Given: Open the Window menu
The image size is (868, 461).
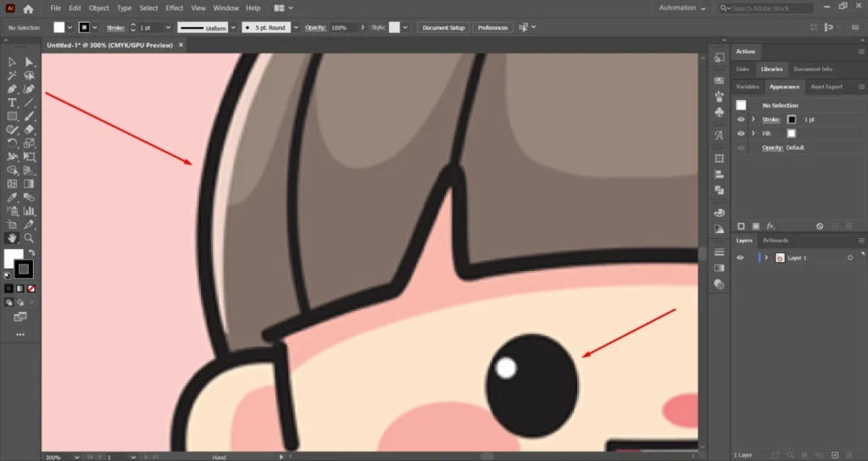Looking at the screenshot, I should 225,8.
